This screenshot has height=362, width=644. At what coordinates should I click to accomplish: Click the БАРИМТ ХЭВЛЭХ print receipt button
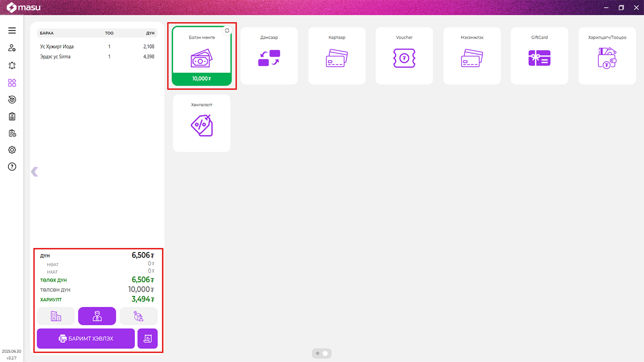click(86, 338)
